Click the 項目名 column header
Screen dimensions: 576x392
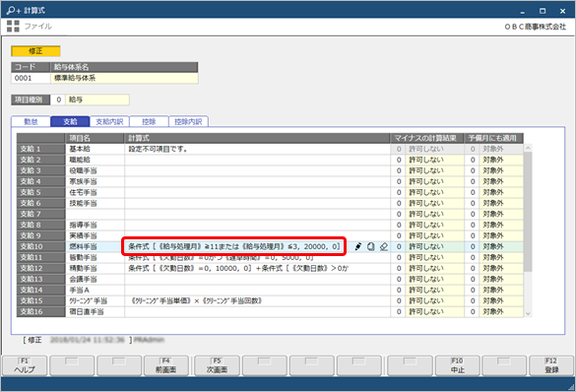click(x=95, y=138)
